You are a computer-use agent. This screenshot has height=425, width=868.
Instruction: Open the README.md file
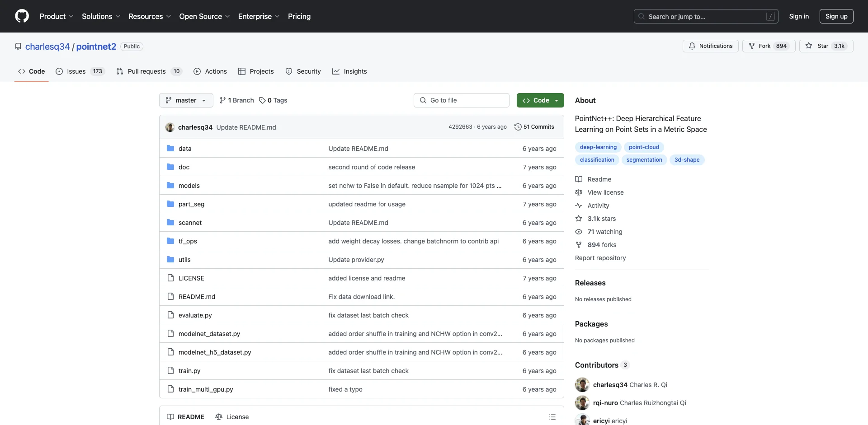[197, 297]
